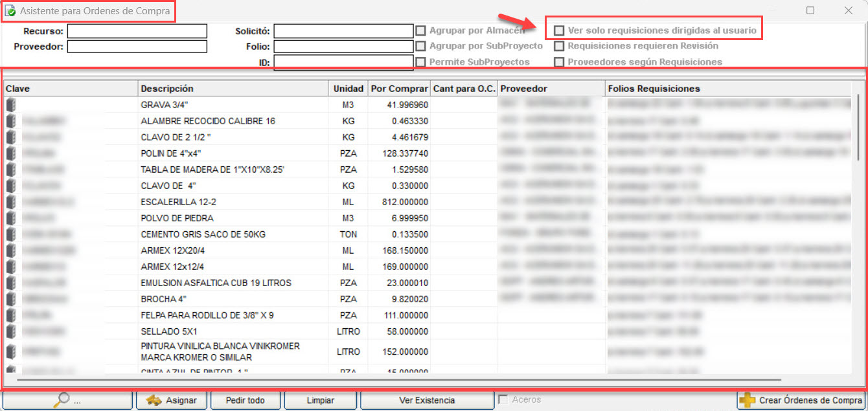Toggle the Agrupar por Almacén checkbox
This screenshot has width=868, height=411.
[421, 30]
